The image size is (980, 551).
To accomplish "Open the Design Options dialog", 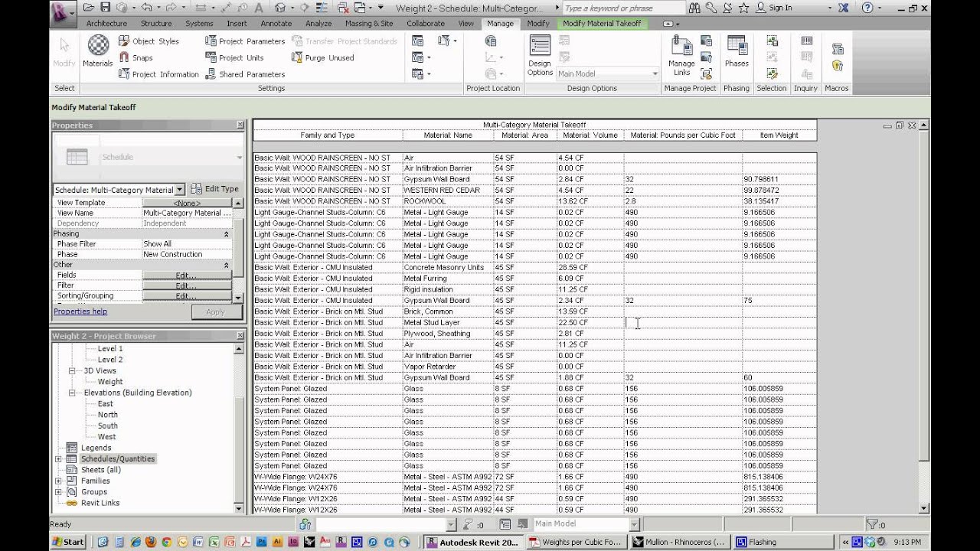I will click(x=540, y=54).
